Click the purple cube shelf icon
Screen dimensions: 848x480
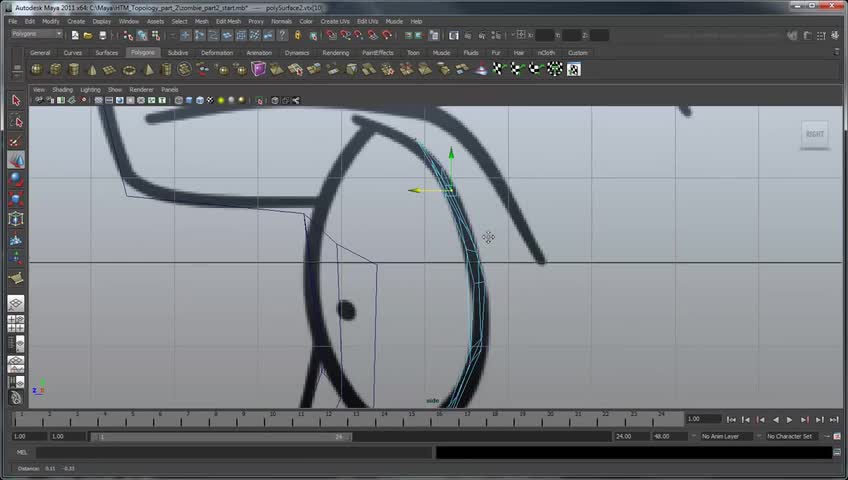pos(258,69)
